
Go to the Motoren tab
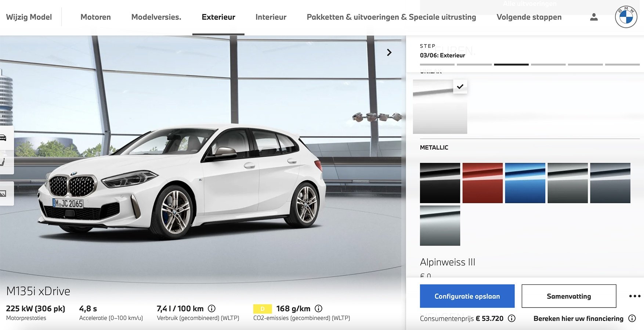[x=95, y=17]
